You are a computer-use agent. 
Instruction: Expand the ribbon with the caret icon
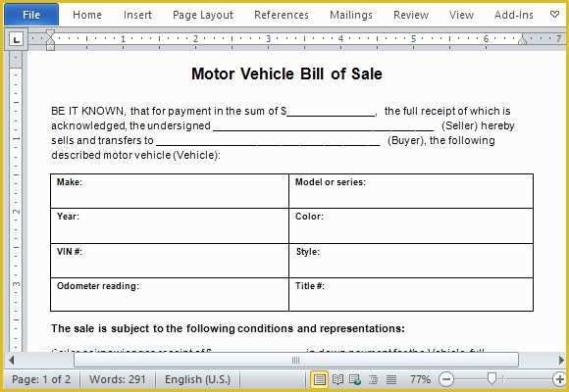[554, 15]
